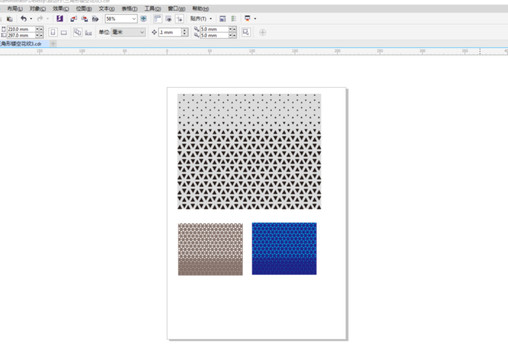Click the purple Search Content icon
Viewport: 508px width, 360px height.
coord(60,19)
